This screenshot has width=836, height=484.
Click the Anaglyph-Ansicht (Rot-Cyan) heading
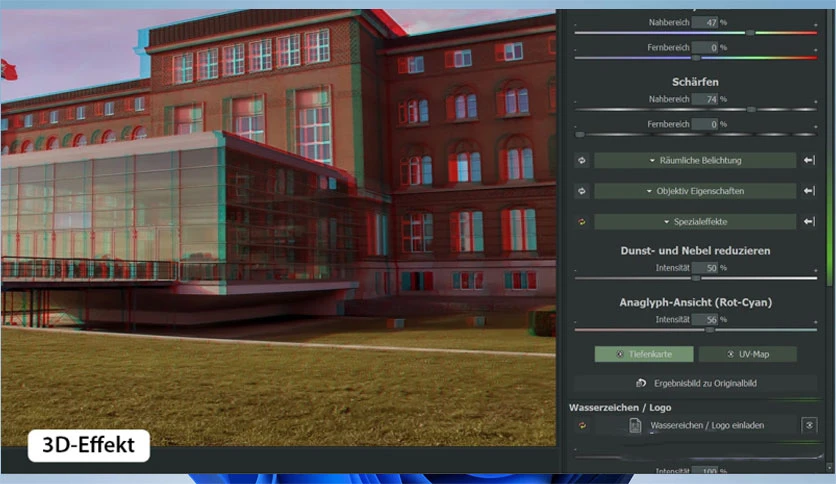point(695,302)
